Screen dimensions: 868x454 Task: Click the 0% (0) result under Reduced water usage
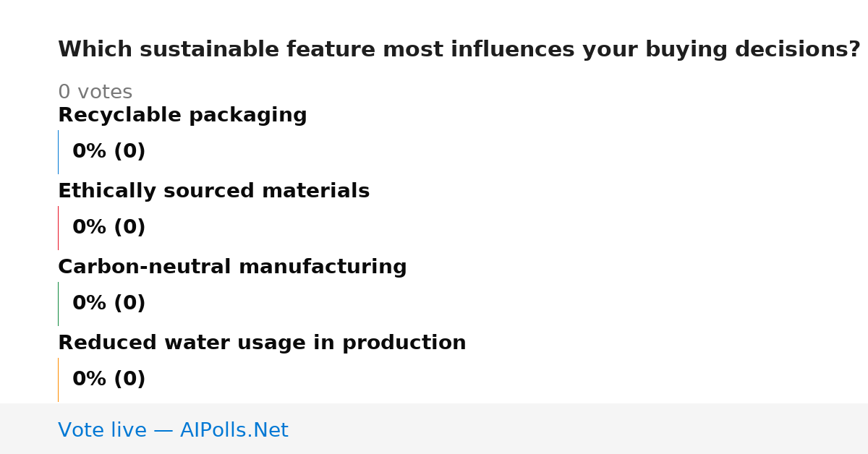109,380
